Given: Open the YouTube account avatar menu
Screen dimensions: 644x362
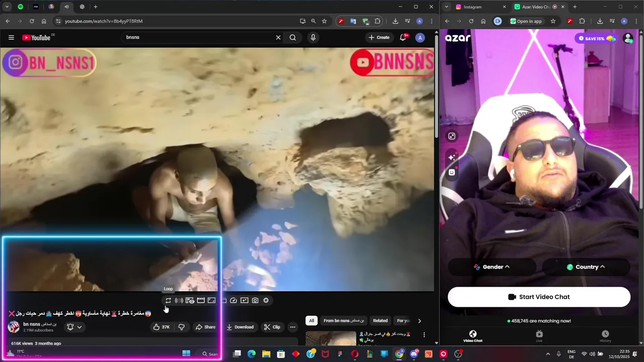Looking at the screenshot, I should [420, 37].
